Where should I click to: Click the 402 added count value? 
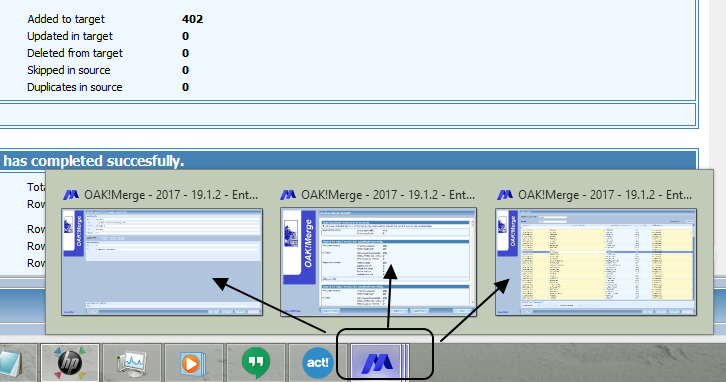192,19
